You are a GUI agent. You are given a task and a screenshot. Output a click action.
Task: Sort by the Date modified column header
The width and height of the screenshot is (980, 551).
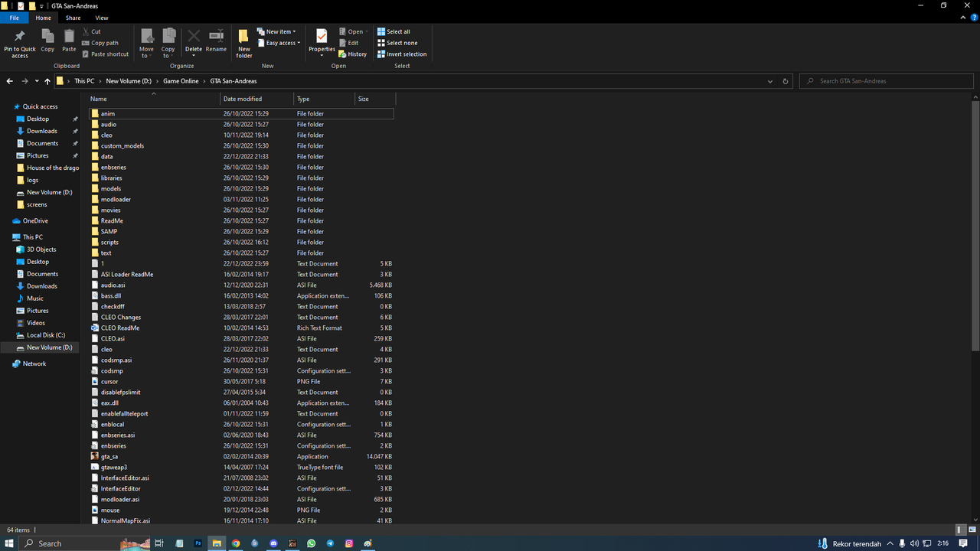pos(256,99)
